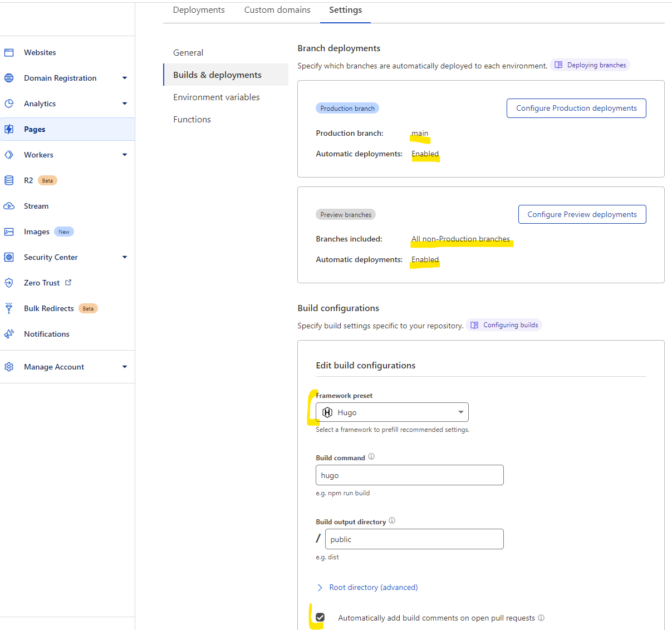Open the Deploying branches documentation link
This screenshot has width=672, height=630.
click(x=590, y=65)
